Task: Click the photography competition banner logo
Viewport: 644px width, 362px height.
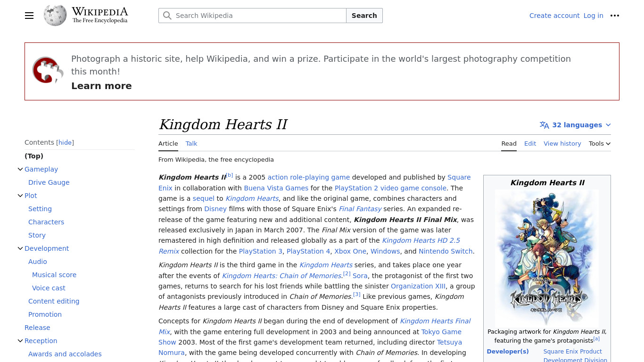Action: click(48, 70)
